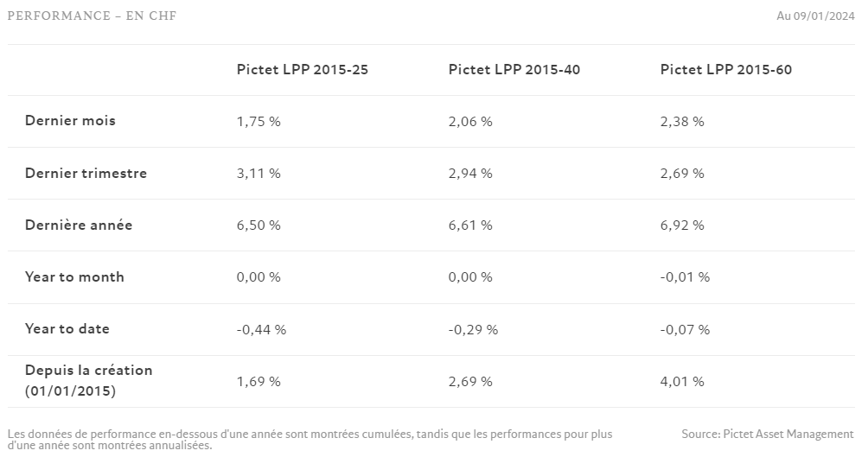This screenshot has width=868, height=457.
Task: Click the 3,11 % Dernier trimestre value
Action: click(258, 174)
